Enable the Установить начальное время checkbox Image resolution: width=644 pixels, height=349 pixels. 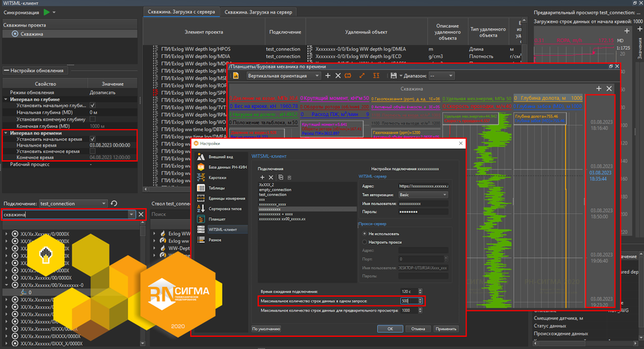92,139
